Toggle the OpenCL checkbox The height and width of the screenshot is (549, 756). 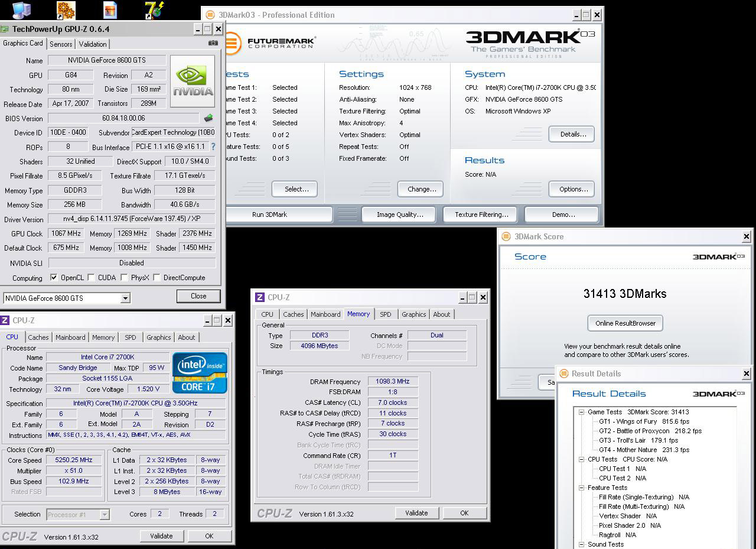tap(54, 278)
